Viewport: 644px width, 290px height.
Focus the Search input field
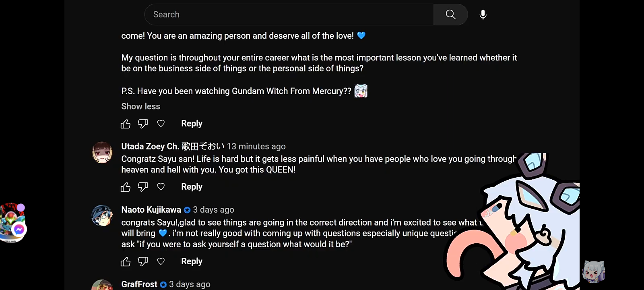click(x=289, y=14)
